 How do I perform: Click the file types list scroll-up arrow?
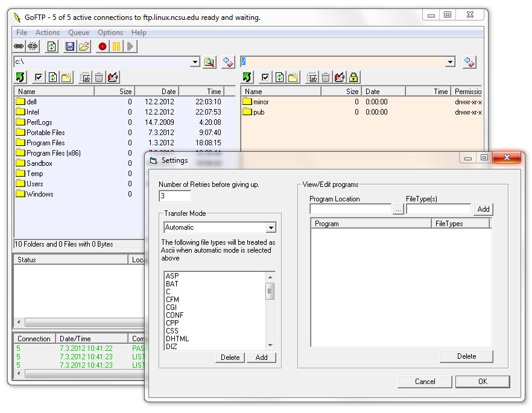[270, 277]
